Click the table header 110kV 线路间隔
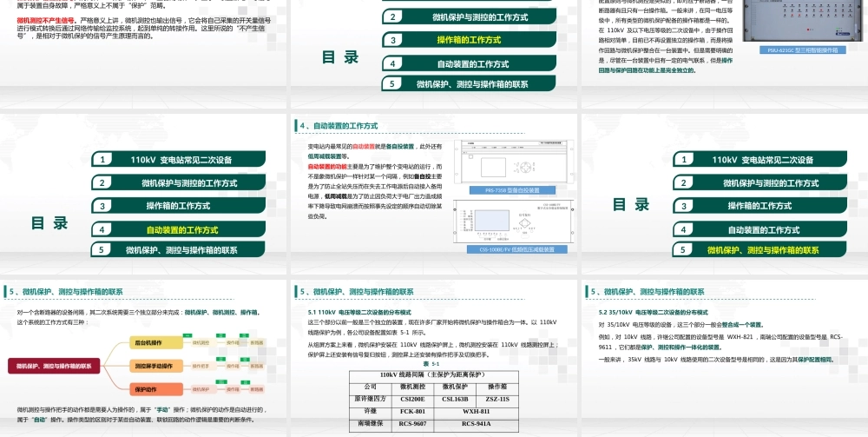Screen dimensions: 868x437 coord(434,375)
